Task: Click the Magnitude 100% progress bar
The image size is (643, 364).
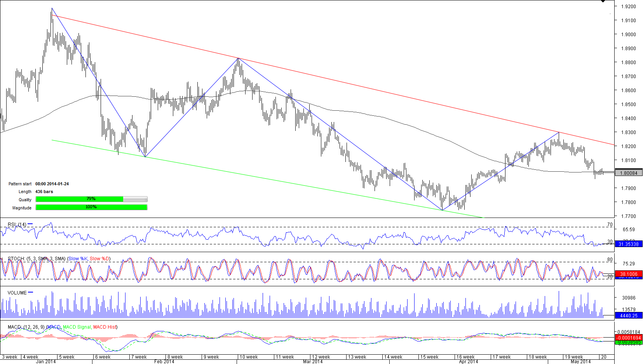Action: pyautogui.click(x=91, y=207)
